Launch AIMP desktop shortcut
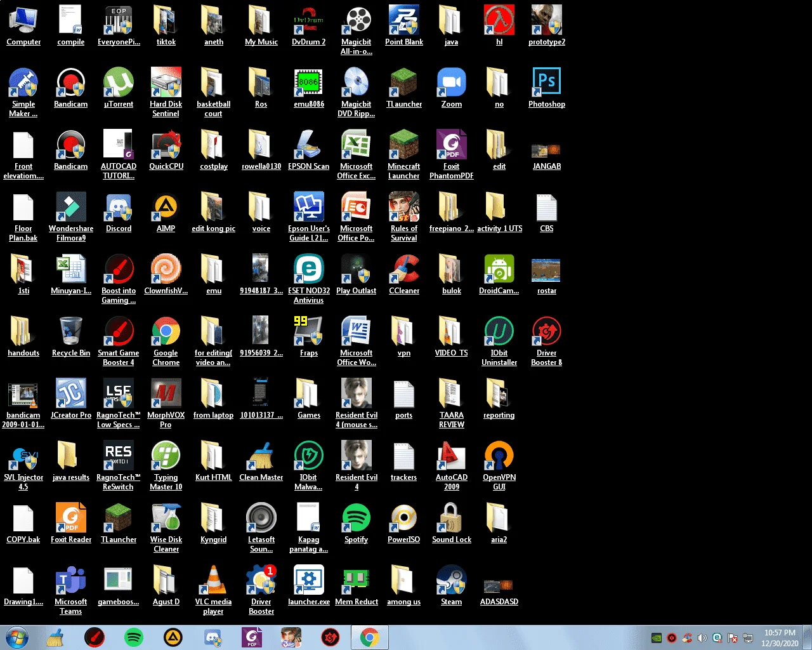 coord(166,212)
